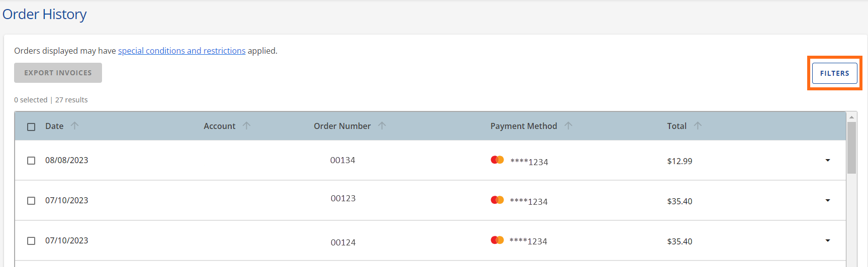Screen dimensions: 868x267
Task: Click Mastercard icon for order 00134
Action: tap(497, 160)
